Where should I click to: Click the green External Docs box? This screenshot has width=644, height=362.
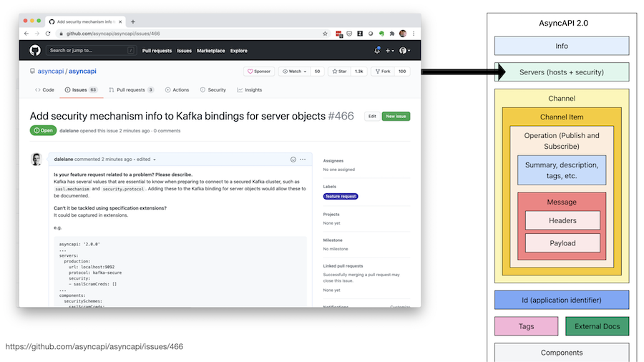(597, 326)
